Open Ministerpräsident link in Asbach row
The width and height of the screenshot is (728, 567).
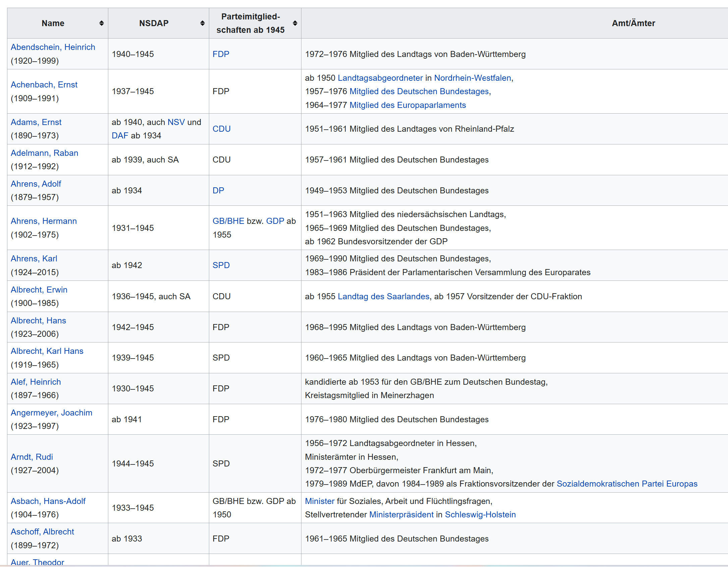pos(401,515)
